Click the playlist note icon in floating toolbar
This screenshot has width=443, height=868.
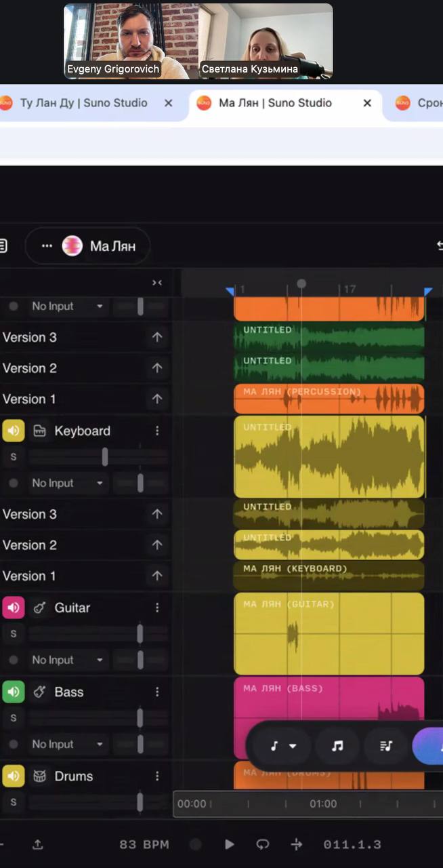[386, 746]
